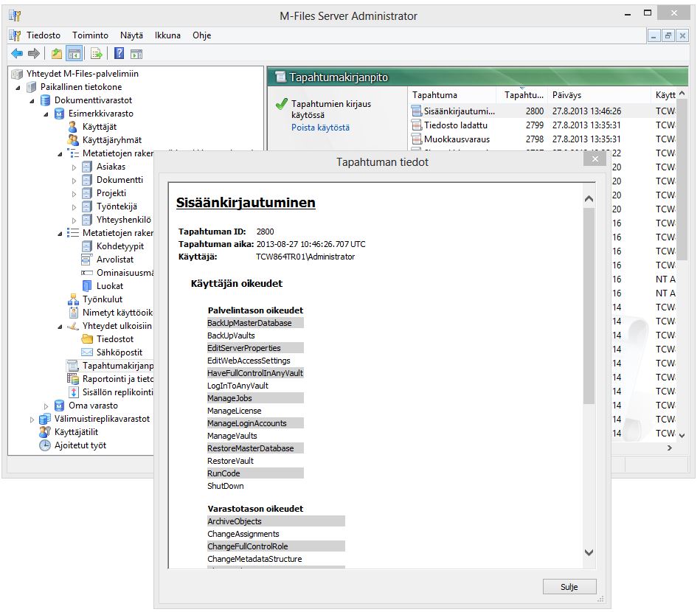Expand the Projekti tree node
700x612 pixels.
coord(74,194)
